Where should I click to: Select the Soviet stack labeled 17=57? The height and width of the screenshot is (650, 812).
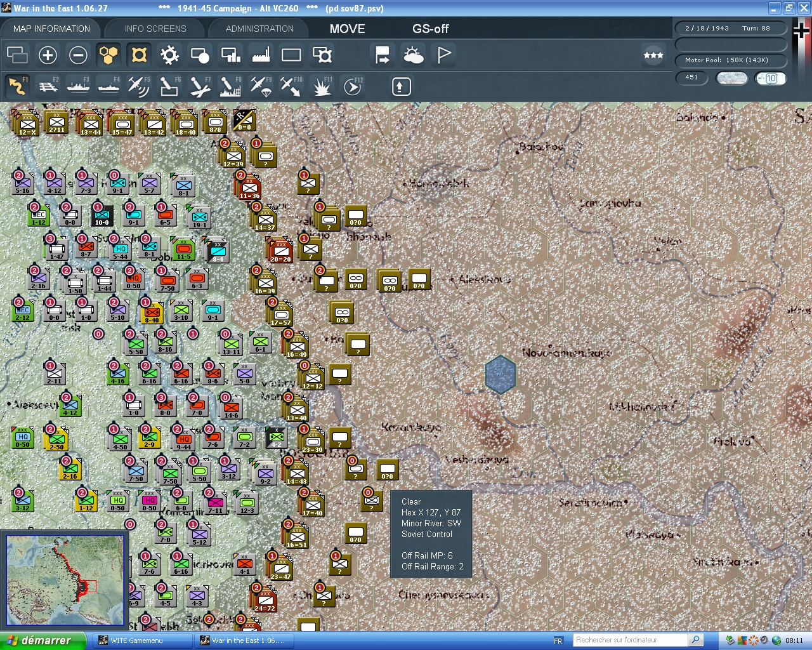(281, 314)
